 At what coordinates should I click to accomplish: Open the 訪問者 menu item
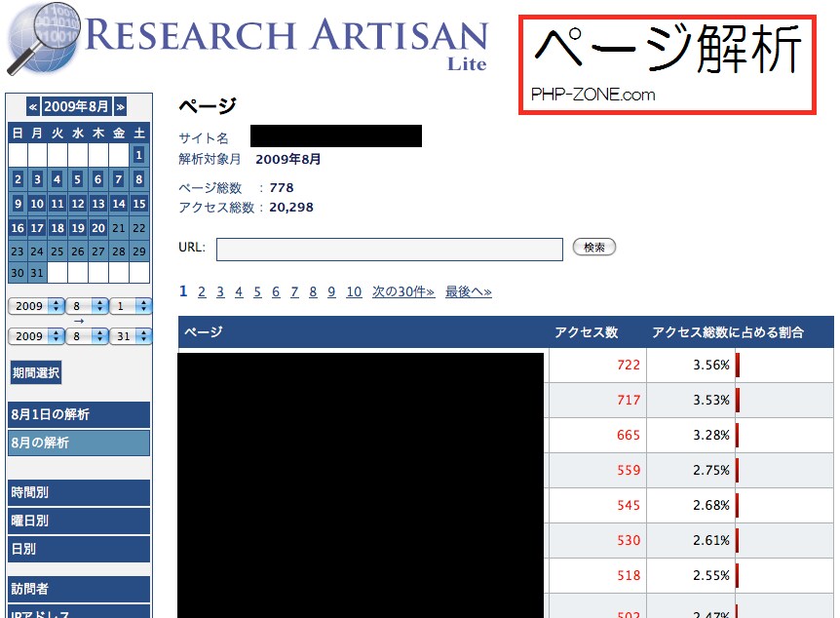[79, 589]
